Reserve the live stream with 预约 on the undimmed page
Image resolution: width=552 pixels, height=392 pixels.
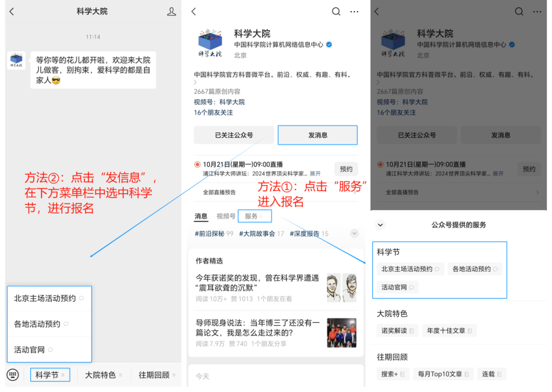point(346,169)
